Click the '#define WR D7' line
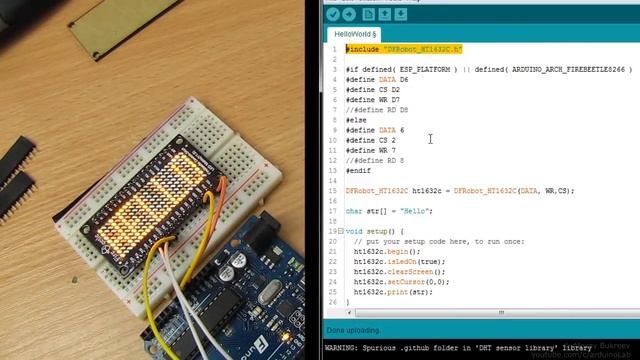Image resolution: width=640 pixels, height=360 pixels. tap(373, 100)
